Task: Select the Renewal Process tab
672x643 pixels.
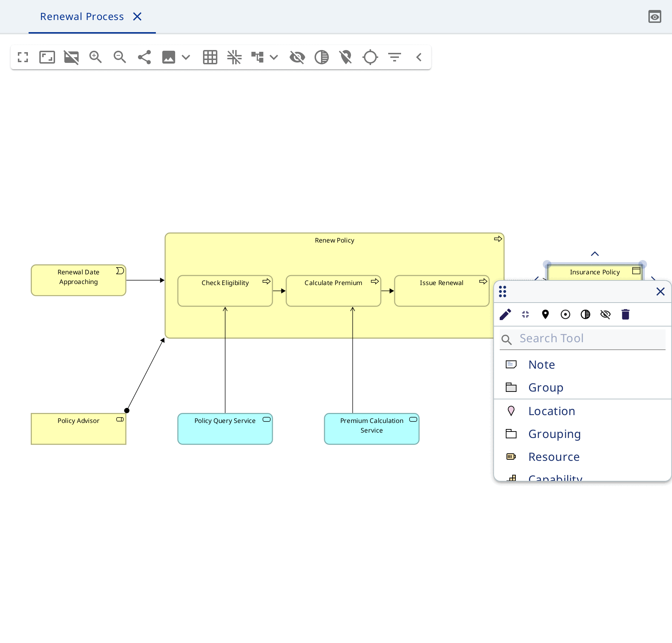Action: point(82,16)
